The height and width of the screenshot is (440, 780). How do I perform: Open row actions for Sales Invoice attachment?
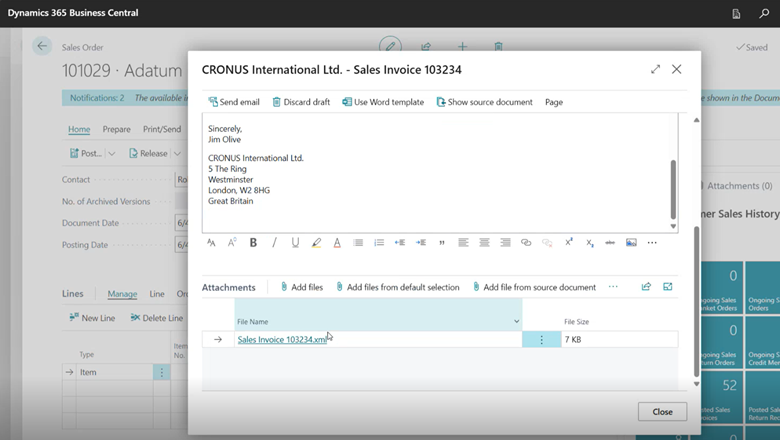click(541, 340)
